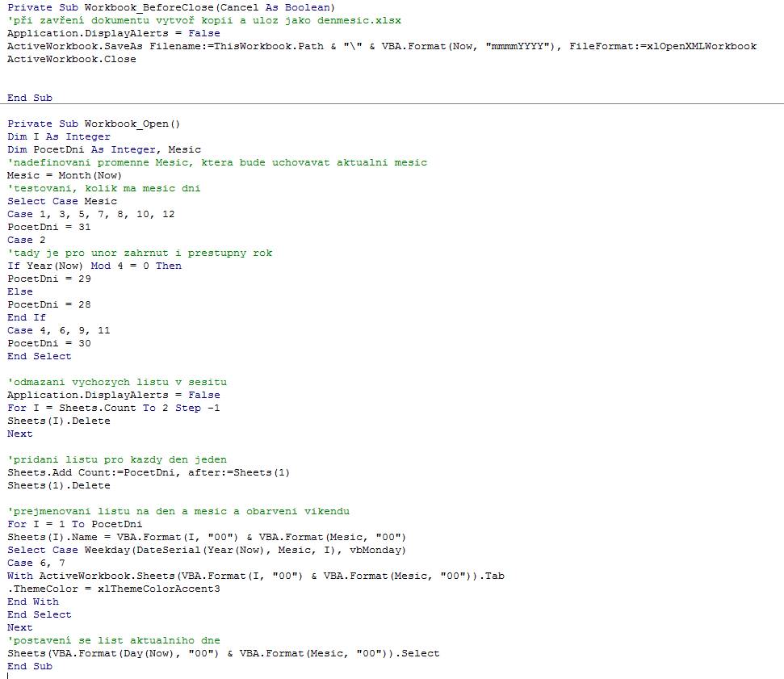Click the comment about 'prestupny rok'

click(140, 253)
